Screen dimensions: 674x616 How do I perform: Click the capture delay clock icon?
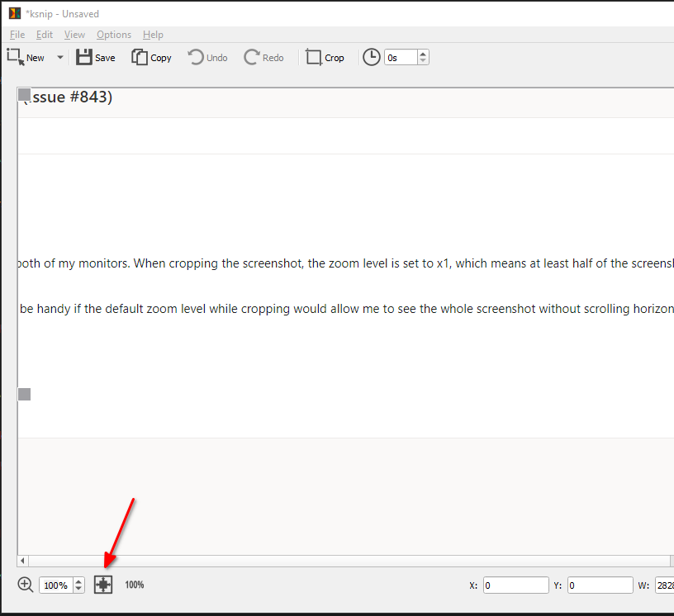371,57
